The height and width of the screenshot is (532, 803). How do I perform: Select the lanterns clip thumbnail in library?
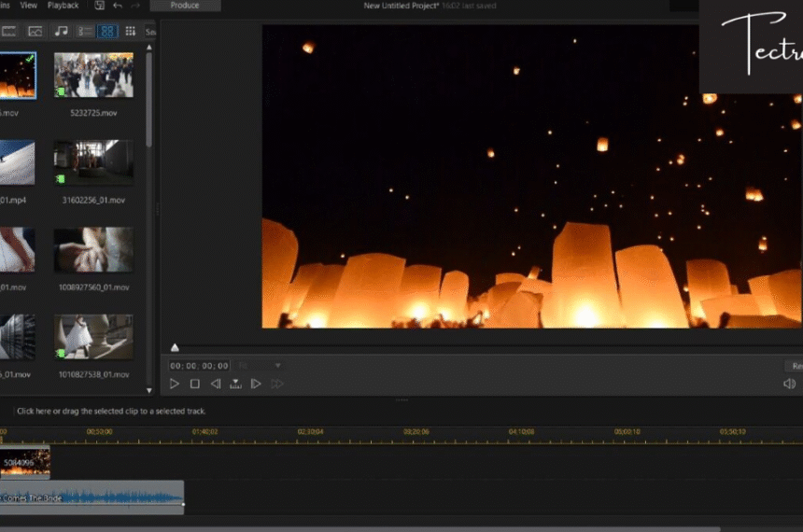(x=18, y=76)
